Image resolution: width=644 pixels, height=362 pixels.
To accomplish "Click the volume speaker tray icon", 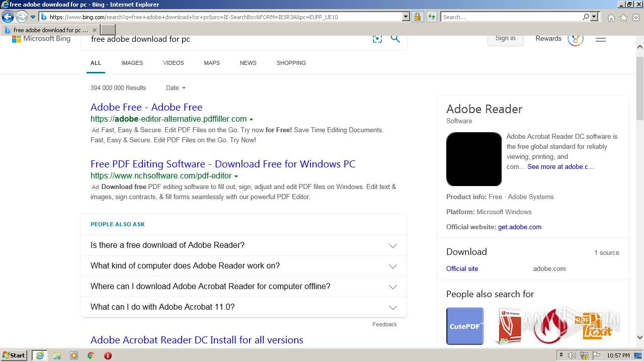I will tap(572, 355).
